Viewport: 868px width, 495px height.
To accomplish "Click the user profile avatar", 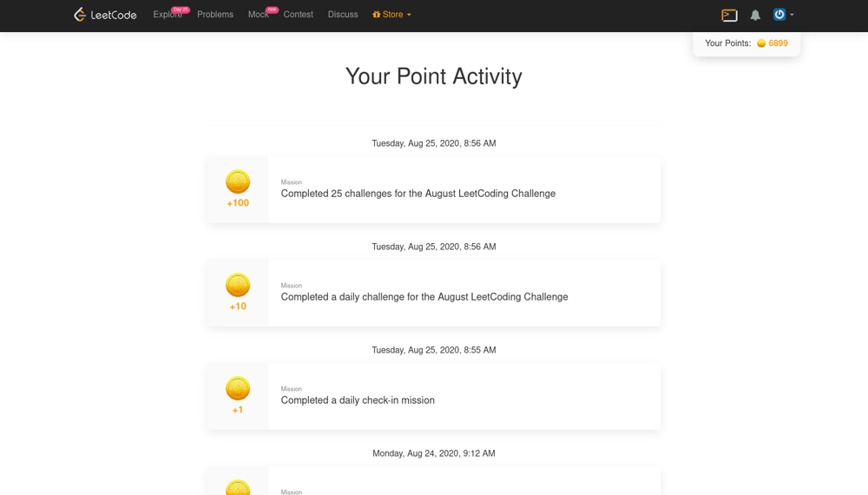I will pyautogui.click(x=779, y=14).
